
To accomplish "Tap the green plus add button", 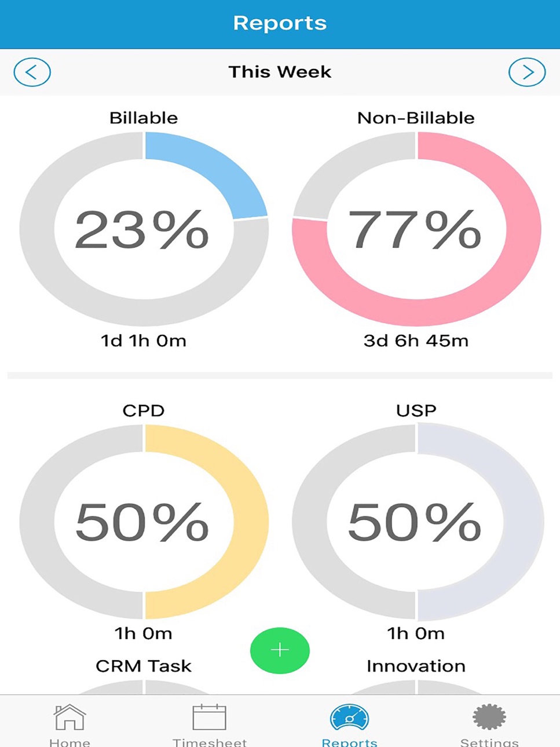I will [280, 650].
